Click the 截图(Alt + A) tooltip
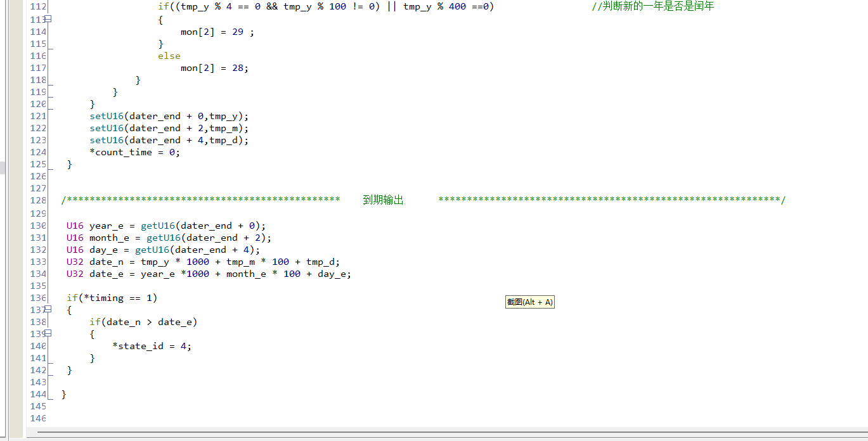The height and width of the screenshot is (441, 868). click(x=529, y=302)
